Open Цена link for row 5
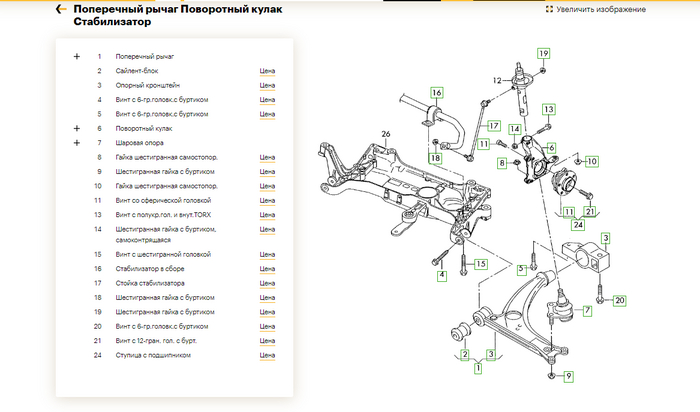Image resolution: width=700 pixels, height=412 pixels. click(267, 114)
